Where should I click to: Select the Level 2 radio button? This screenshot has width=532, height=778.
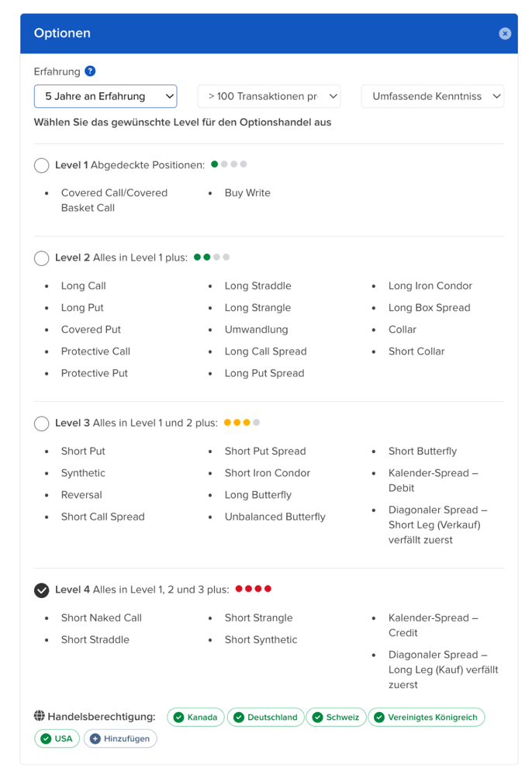pos(42,258)
